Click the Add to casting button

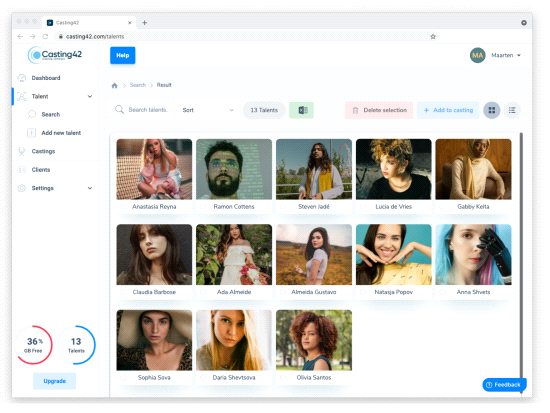coord(448,110)
